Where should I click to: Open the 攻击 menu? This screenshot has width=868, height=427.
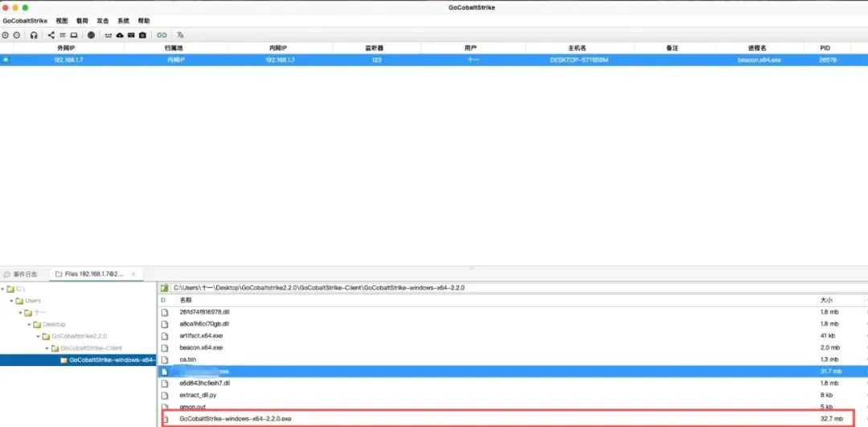(102, 20)
